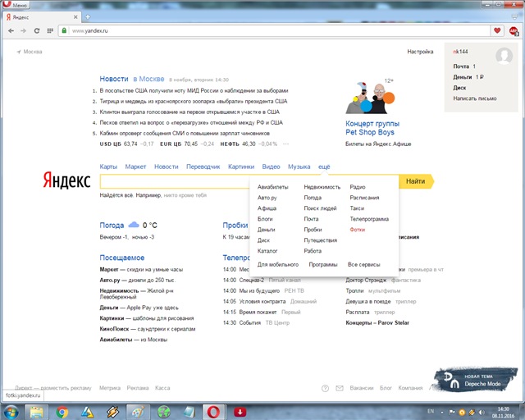
Task: Open the Видео service tab
Action: (272, 167)
